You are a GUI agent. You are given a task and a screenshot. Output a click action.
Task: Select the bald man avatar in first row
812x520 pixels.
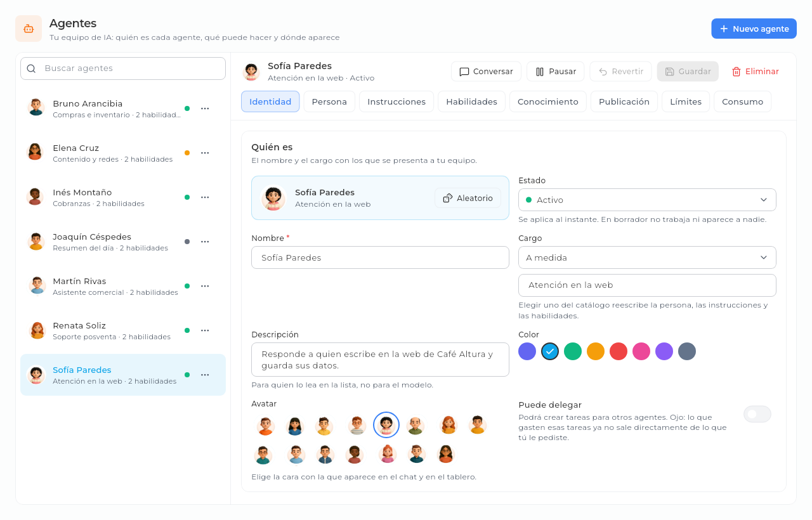click(x=416, y=426)
